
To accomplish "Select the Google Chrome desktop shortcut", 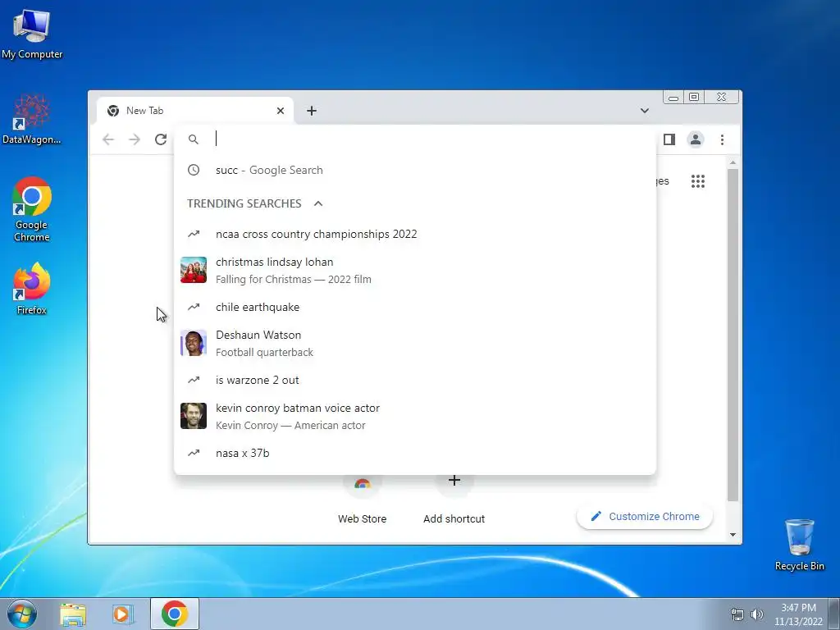I will (32, 209).
